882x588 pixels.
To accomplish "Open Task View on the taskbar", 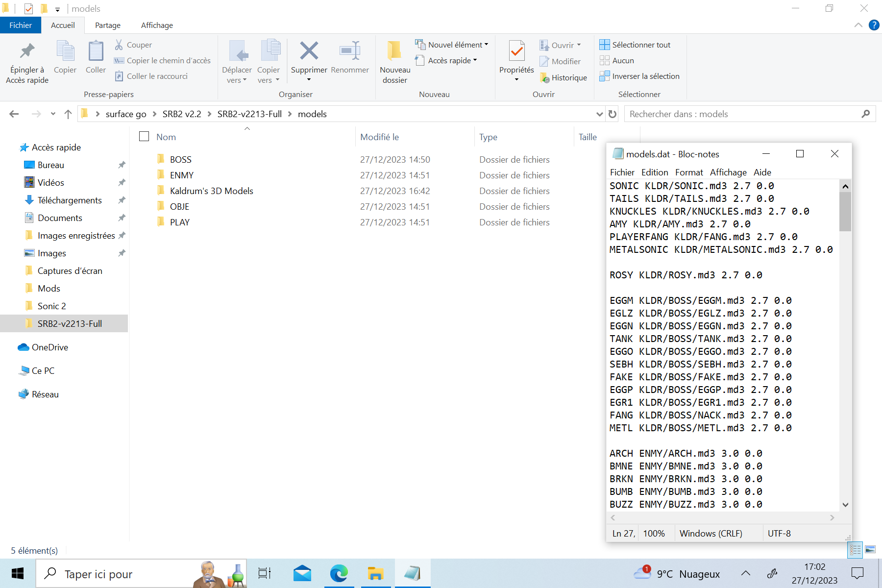I will [265, 573].
